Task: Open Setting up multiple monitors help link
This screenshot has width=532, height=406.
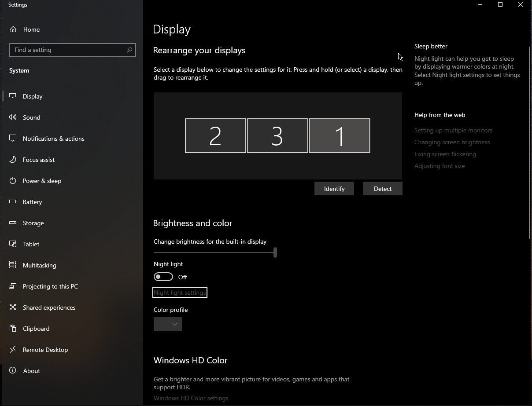Action: [453, 130]
